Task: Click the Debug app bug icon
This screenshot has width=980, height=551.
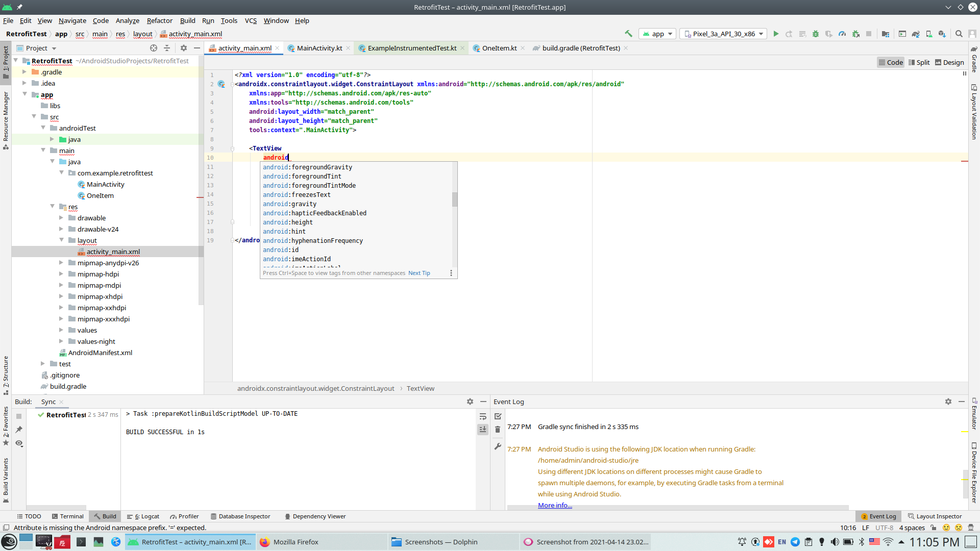Action: click(816, 34)
